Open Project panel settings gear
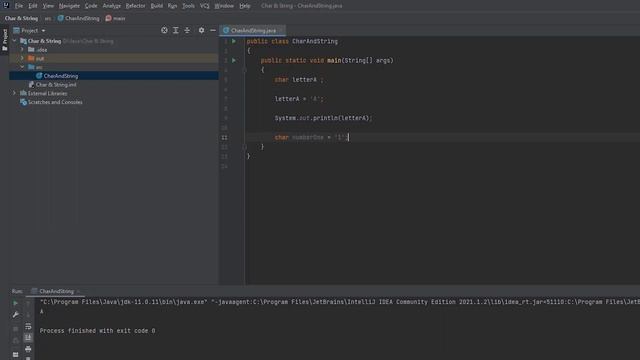This screenshot has height=360, width=640. click(201, 30)
